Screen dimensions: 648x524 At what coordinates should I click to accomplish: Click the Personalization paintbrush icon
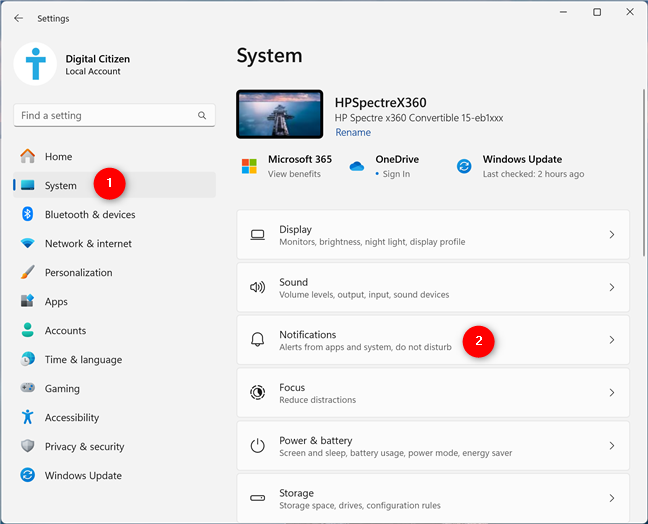(28, 272)
